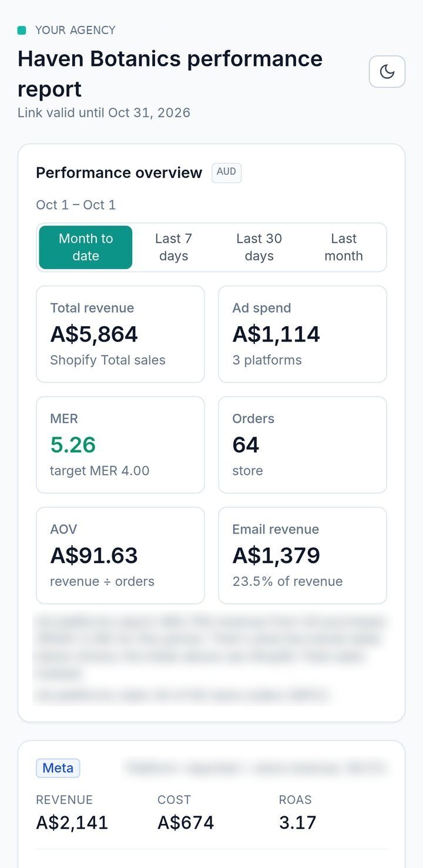Click the 'YOUR AGENCY' label
The height and width of the screenshot is (868, 423).
(x=75, y=30)
